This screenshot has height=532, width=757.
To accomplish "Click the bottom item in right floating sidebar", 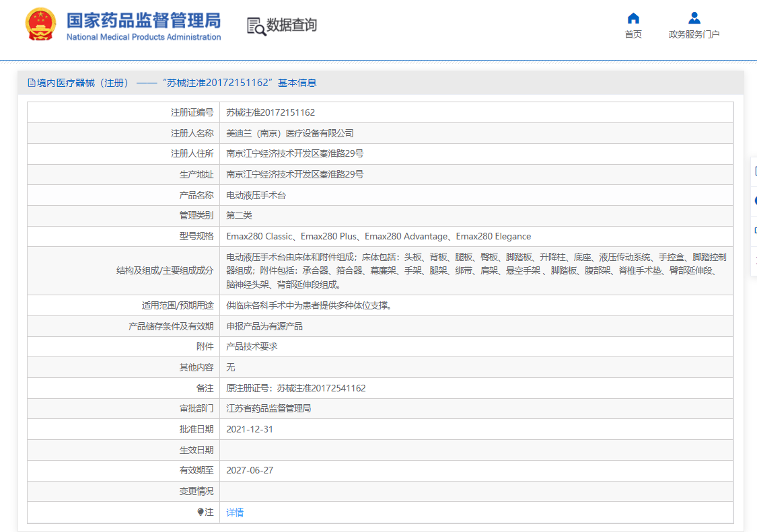I will pyautogui.click(x=754, y=258).
